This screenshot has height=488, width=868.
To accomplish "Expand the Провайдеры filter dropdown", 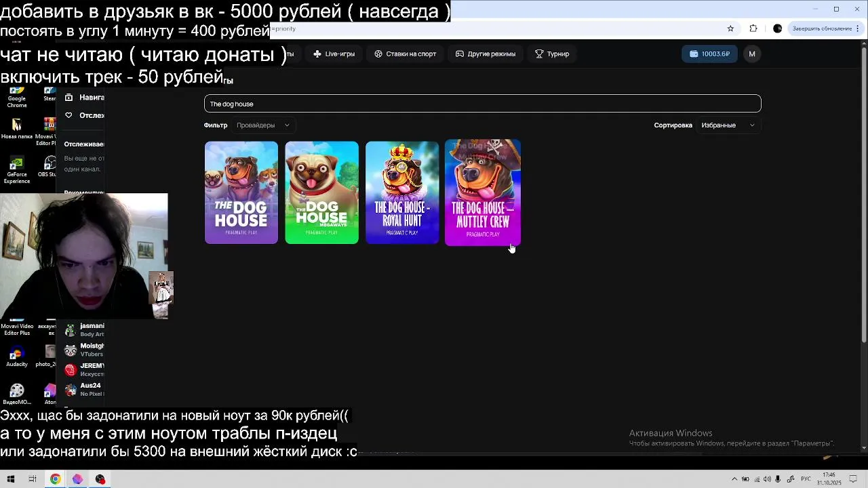I will (x=263, y=125).
